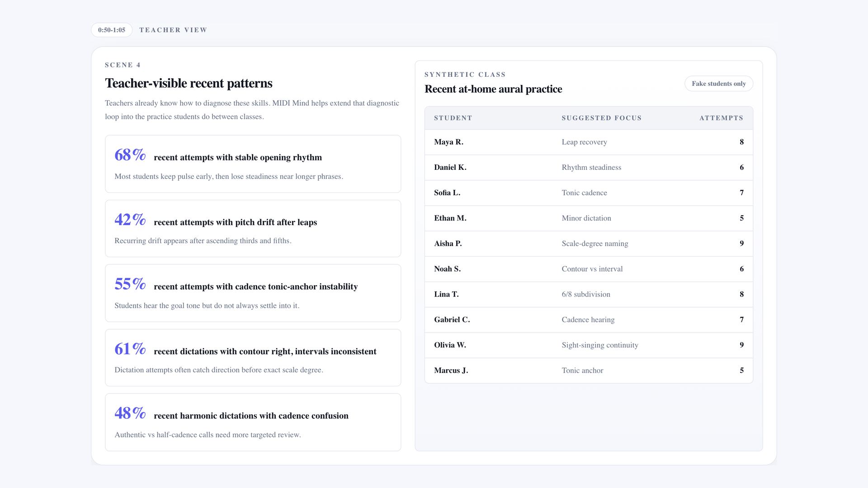Sort by the SUGGESTED FOCUS column header
868x488 pixels.
point(601,118)
